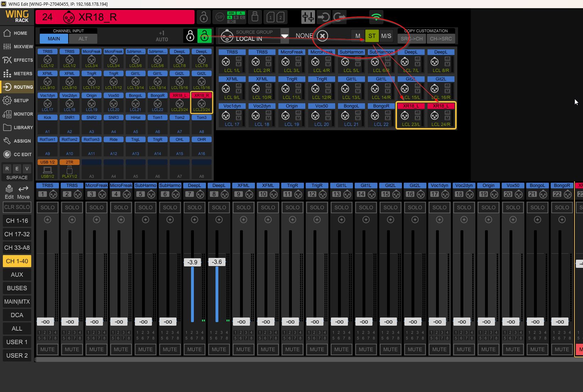Image resolution: width=583 pixels, height=392 pixels.
Task: Select the 2TR PLAY1/2 input tile
Action: click(70, 169)
